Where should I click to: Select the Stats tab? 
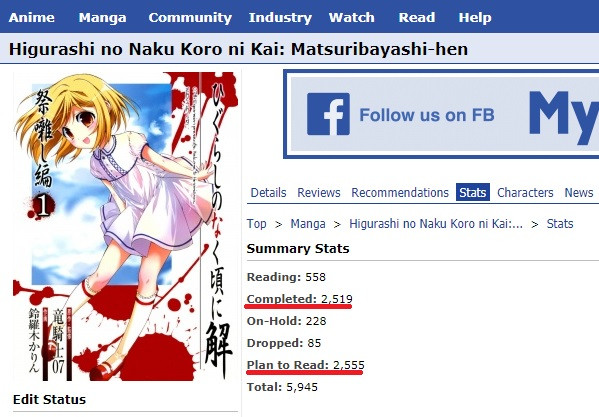[473, 192]
